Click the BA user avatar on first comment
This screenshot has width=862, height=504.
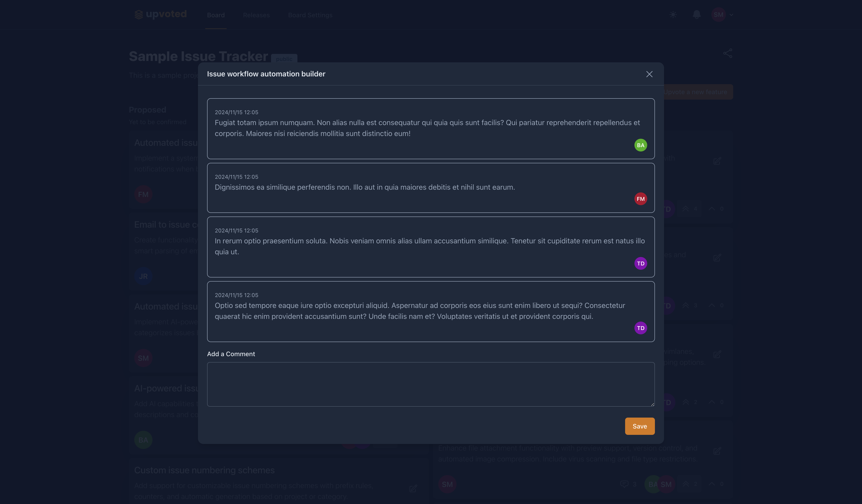pyautogui.click(x=641, y=145)
